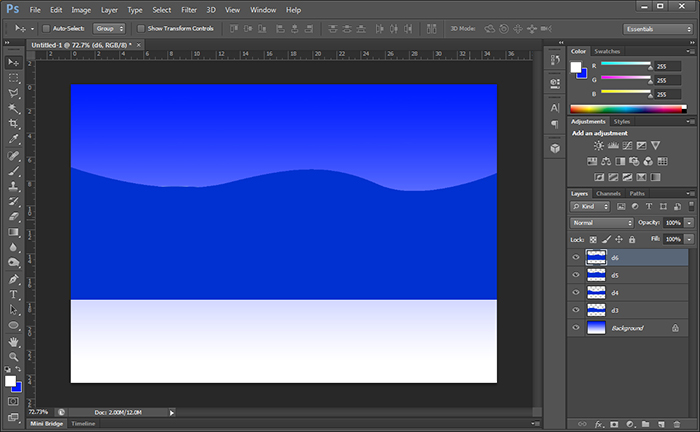Select the Move tool
The width and height of the screenshot is (700, 432).
[x=14, y=61]
